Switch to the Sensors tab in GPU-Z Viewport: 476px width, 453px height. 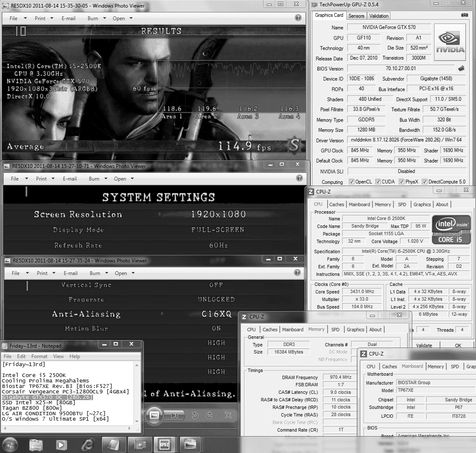pos(356,16)
